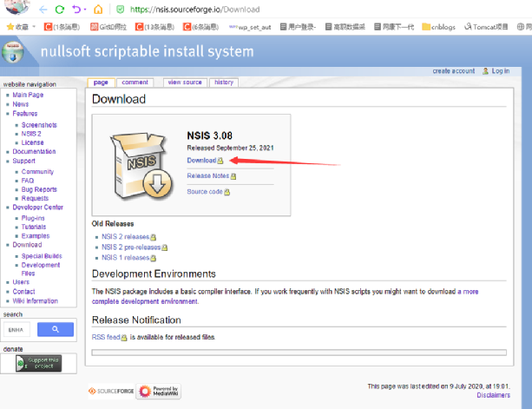
Task: Open the 用户登录 bookmark
Action: click(298, 27)
